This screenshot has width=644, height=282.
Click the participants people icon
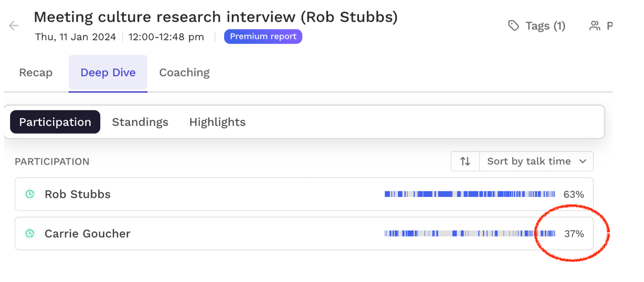[x=594, y=26]
